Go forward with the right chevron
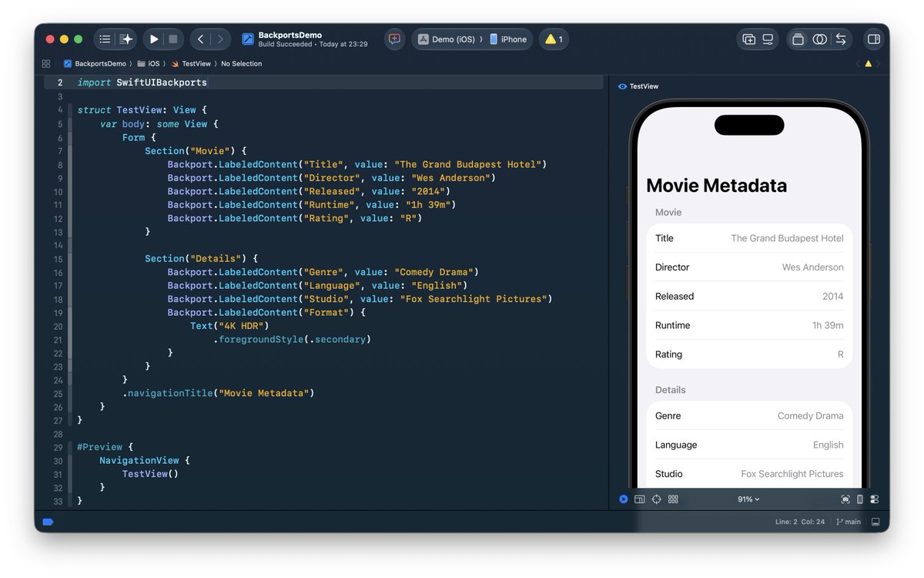The image size is (924, 578). coord(220,39)
